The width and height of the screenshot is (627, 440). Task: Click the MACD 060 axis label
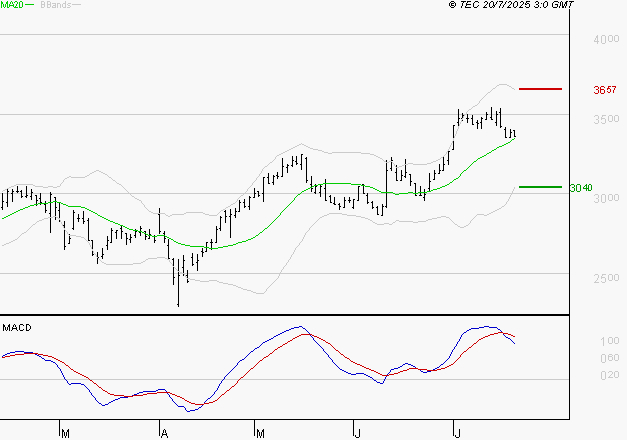point(610,358)
